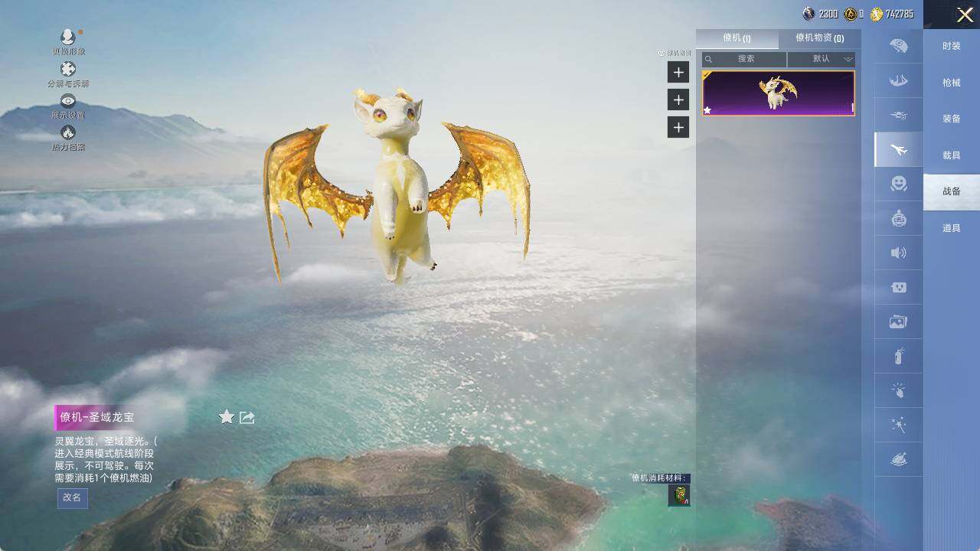Viewport: 980px width, 551px height.
Task: Go to the 枪械 firearms menu
Action: (x=952, y=83)
